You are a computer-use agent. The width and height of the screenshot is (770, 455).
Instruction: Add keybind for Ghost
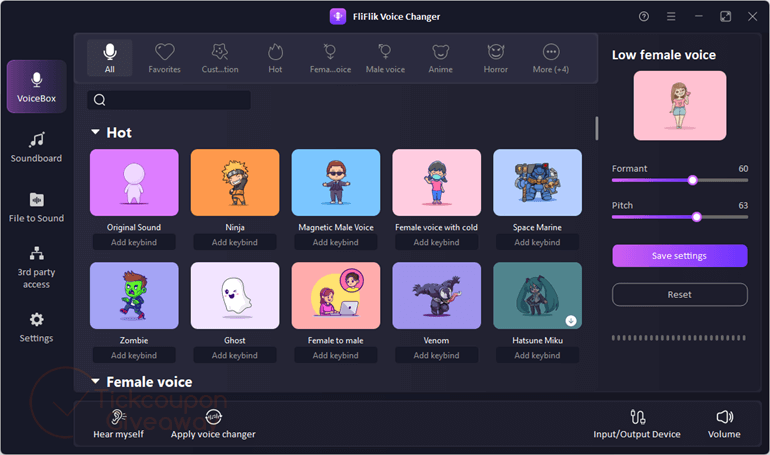pyautogui.click(x=235, y=355)
